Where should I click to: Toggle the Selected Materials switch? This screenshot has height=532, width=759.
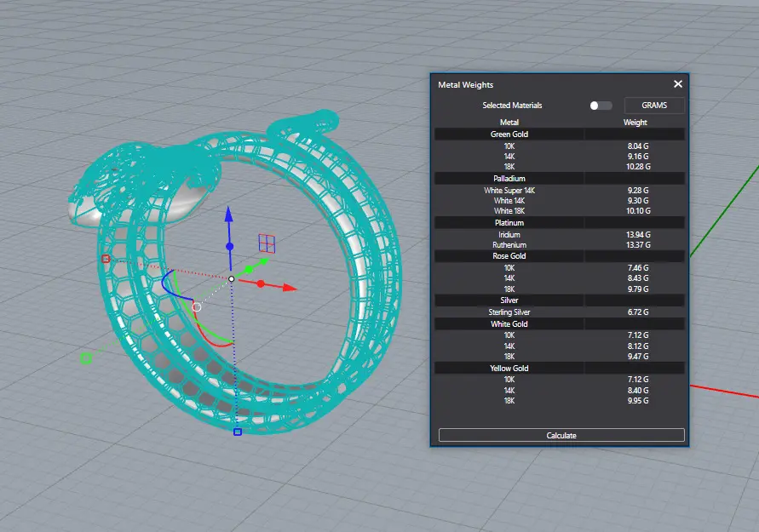coord(601,106)
